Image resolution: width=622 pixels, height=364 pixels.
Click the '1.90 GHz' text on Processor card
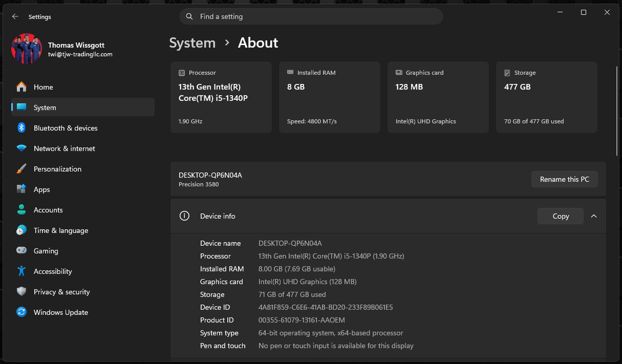coord(190,121)
